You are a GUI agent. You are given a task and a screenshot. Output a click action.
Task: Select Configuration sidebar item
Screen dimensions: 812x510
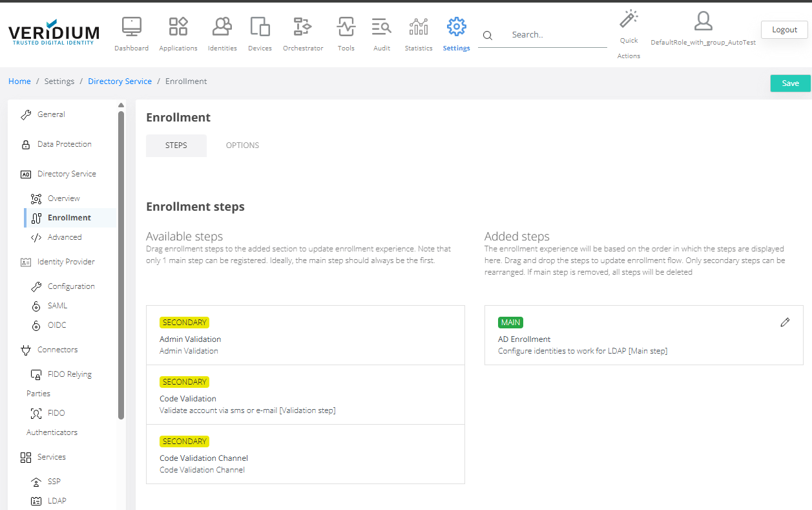tap(71, 286)
